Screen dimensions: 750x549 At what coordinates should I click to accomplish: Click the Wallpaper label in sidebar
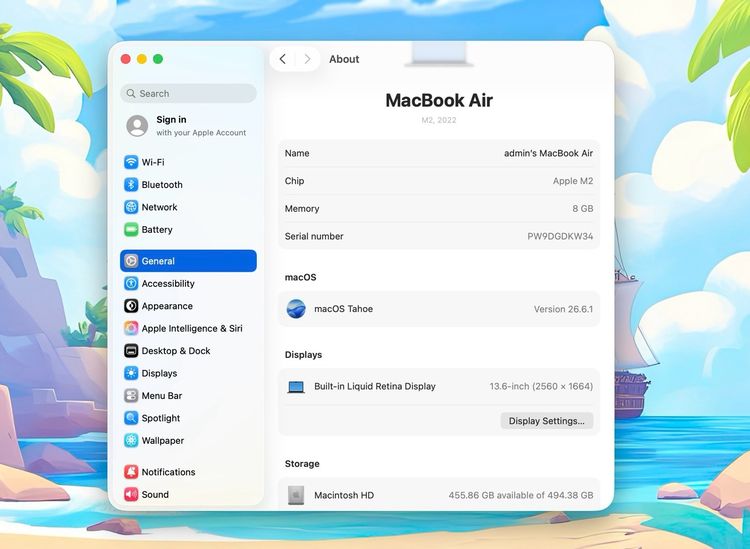pos(163,440)
